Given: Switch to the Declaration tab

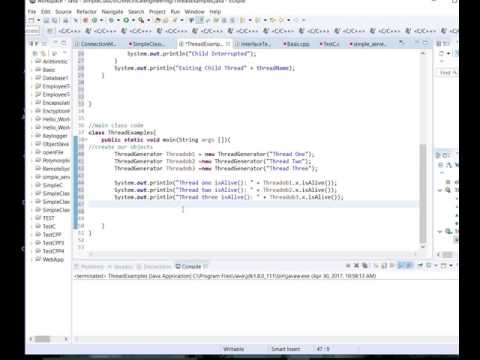Looking at the screenshot, I should [x=155, y=267].
